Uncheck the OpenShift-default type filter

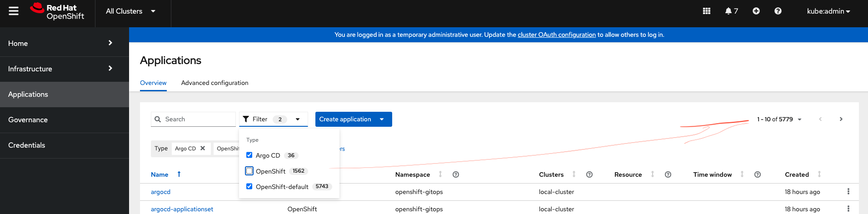(x=249, y=186)
